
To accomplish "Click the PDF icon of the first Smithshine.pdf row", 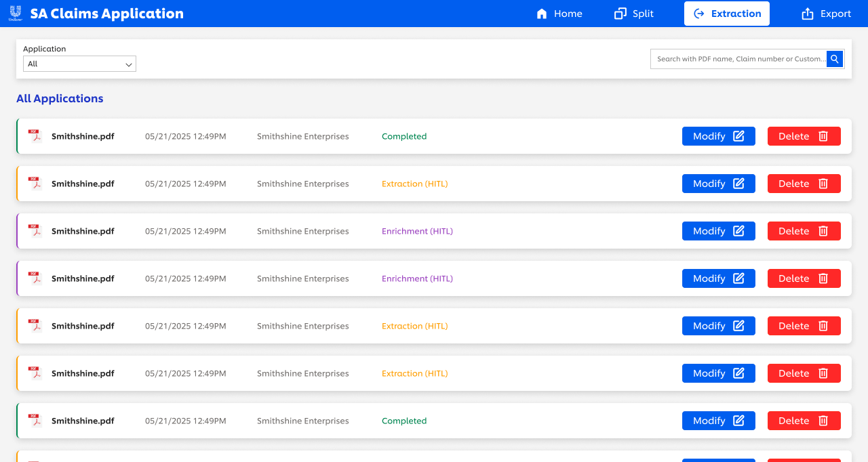I will [x=35, y=136].
